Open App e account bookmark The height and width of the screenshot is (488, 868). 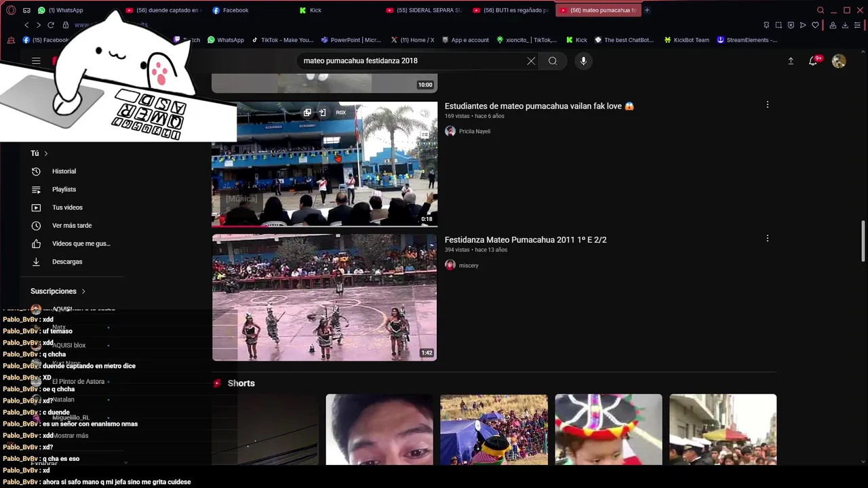(x=465, y=40)
